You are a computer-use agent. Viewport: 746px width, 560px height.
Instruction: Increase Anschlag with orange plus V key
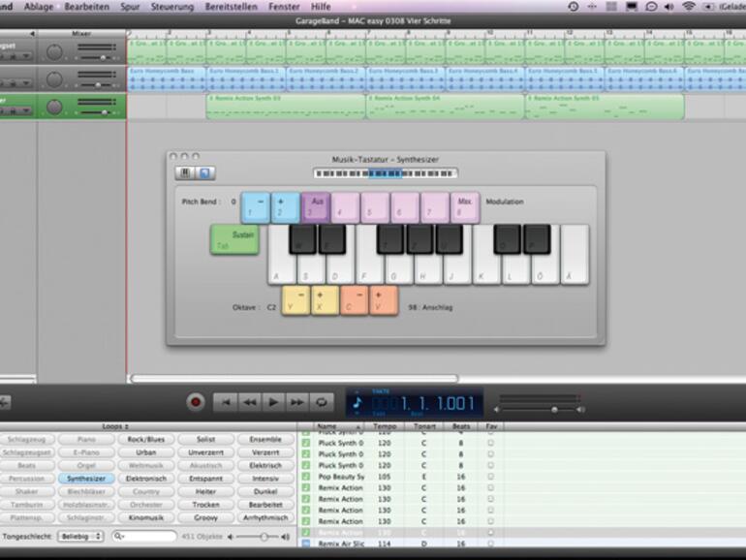tap(384, 300)
